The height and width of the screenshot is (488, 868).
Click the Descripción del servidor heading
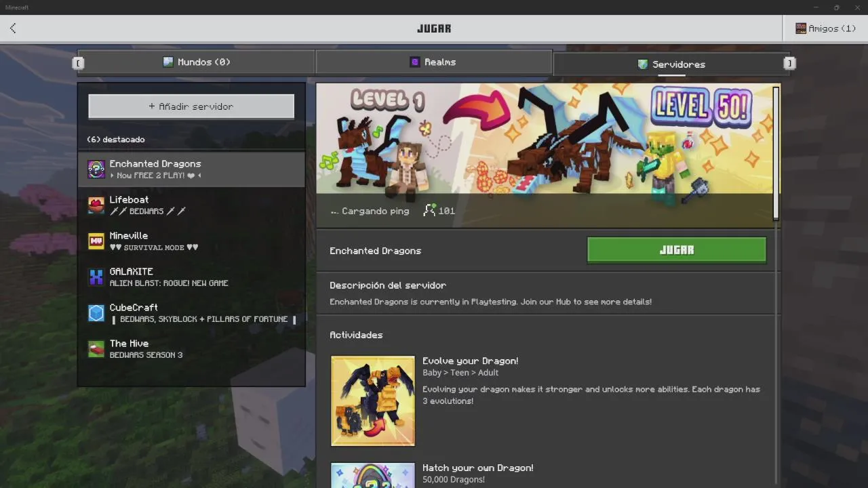point(387,285)
